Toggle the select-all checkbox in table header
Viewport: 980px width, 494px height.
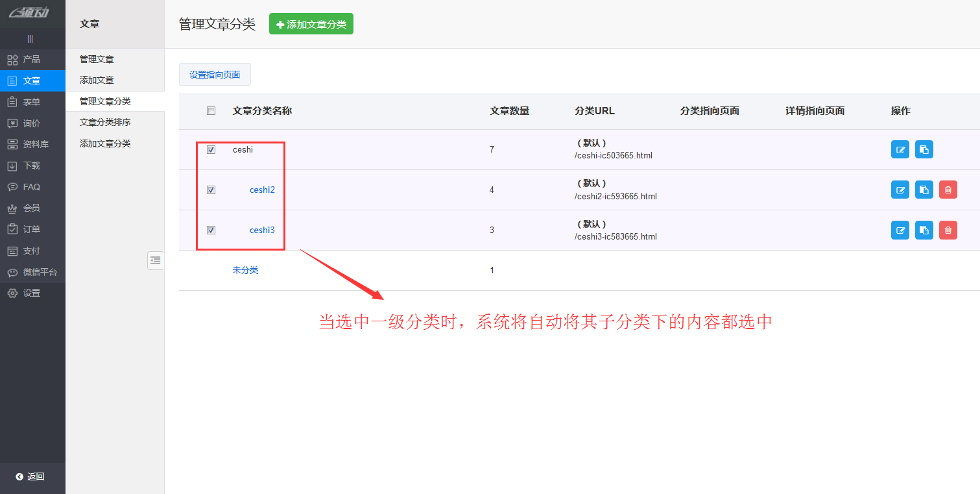pos(211,111)
